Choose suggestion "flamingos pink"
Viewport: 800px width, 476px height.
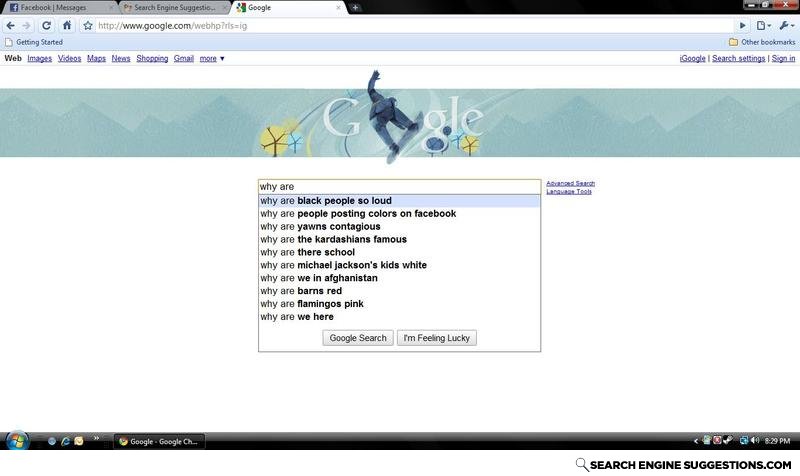tap(399, 304)
